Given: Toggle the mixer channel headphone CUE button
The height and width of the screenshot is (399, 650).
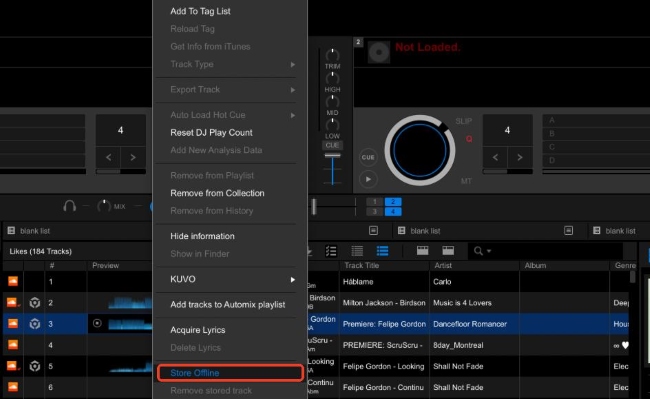Looking at the screenshot, I should point(332,145).
